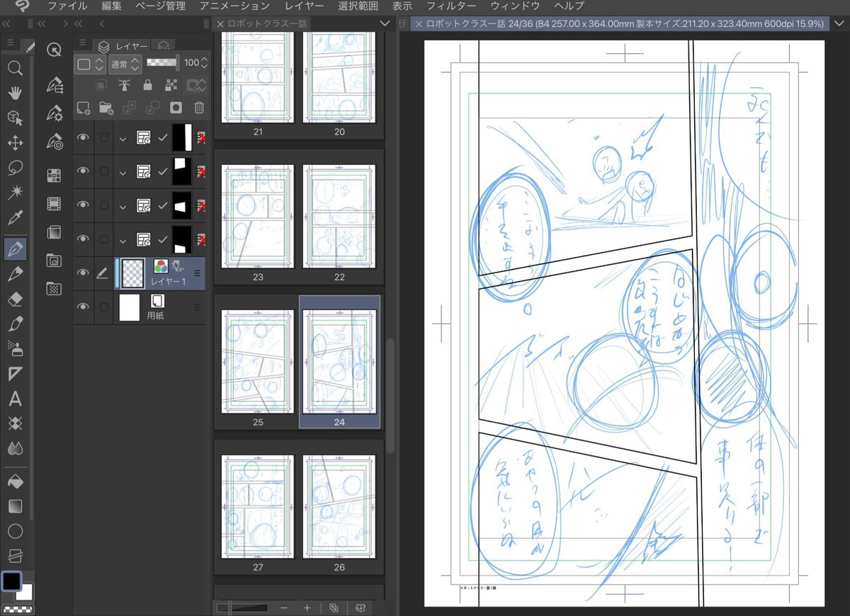Select the Zoom magnifier tool
The image size is (850, 616).
(x=14, y=69)
